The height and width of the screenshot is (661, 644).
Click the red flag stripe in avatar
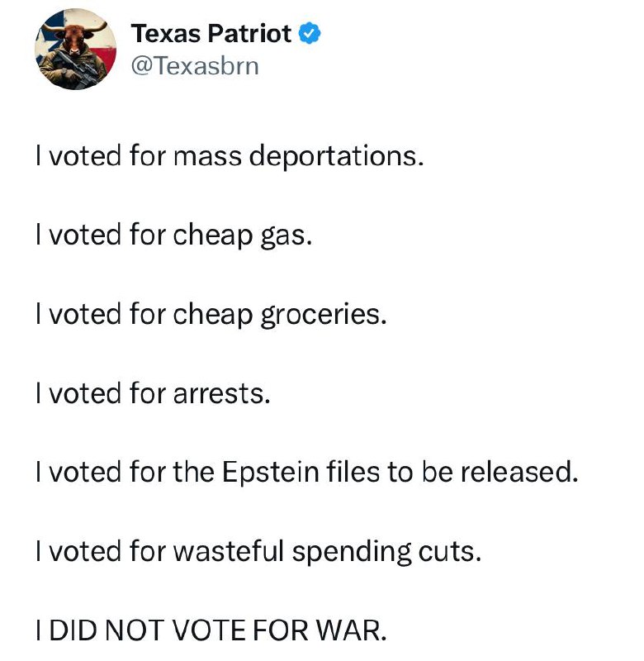[106, 59]
